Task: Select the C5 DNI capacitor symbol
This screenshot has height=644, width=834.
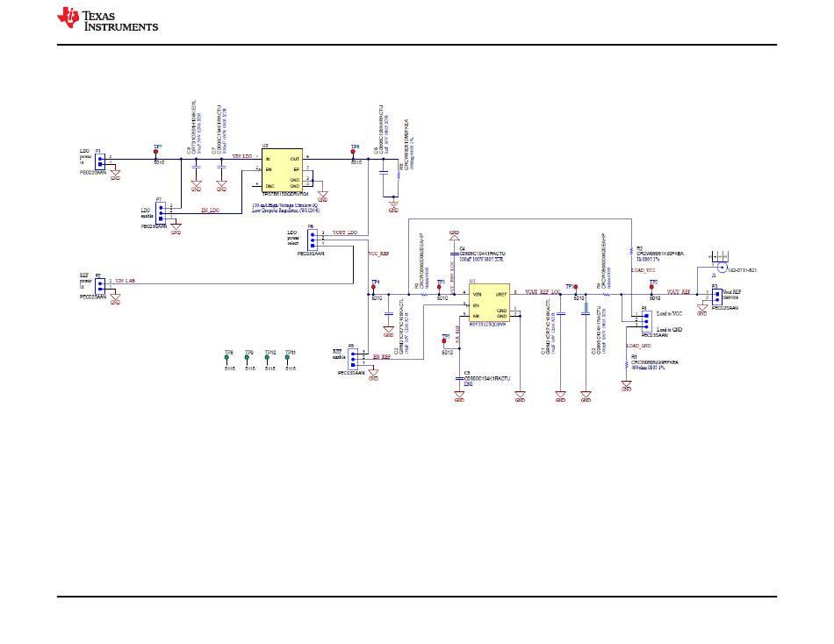Action: 459,378
